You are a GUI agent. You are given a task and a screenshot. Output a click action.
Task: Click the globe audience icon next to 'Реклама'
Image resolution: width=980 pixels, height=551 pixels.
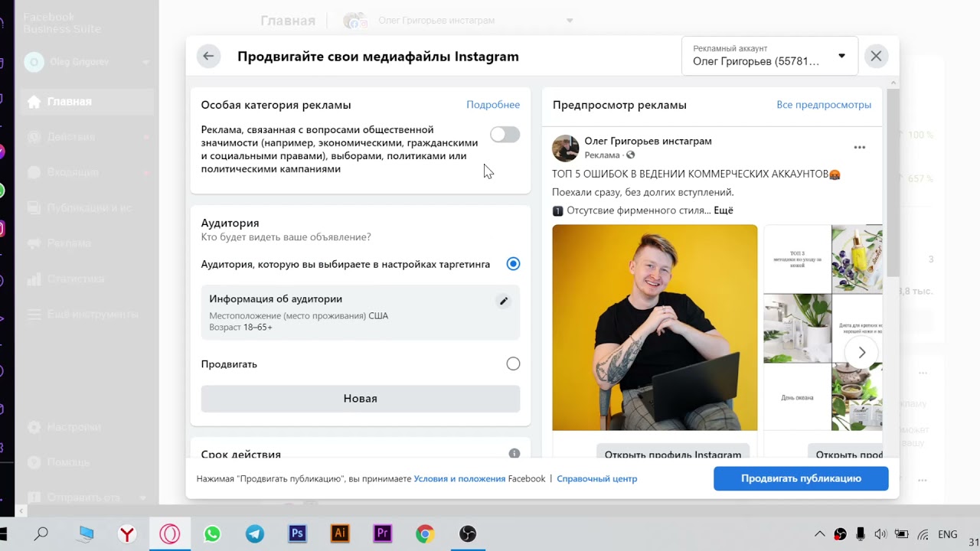631,155
